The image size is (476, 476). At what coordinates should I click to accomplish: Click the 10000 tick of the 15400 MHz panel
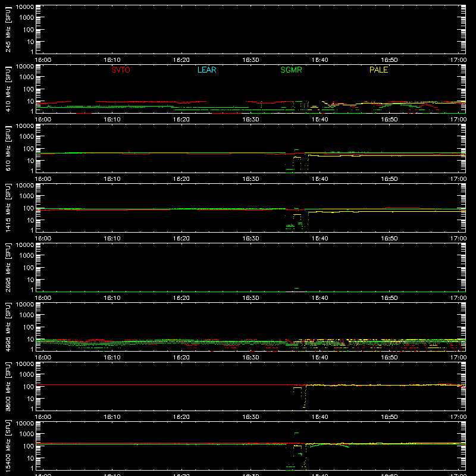25,424
